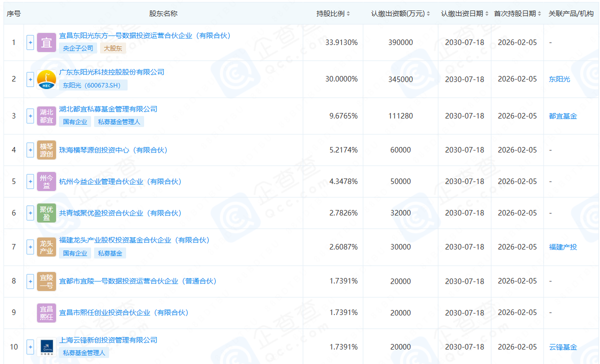Expand row 7 福建龙头产业 plus button
The image size is (600, 364).
click(x=30, y=247)
